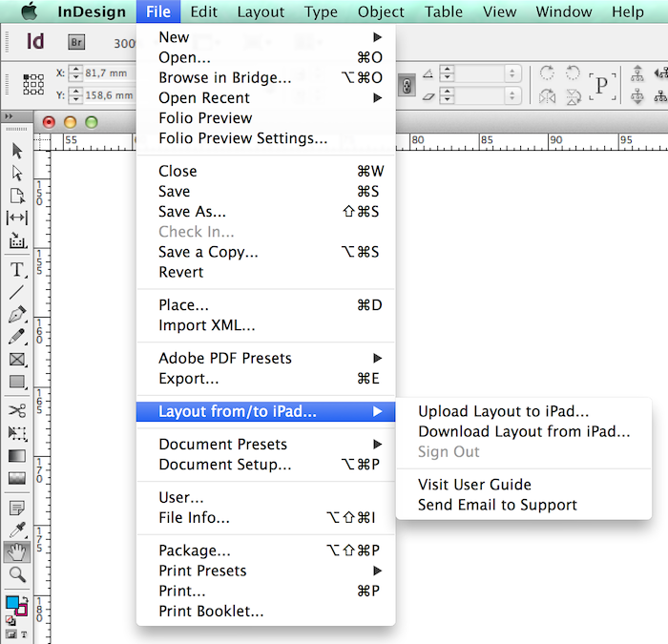Select the Rectangle Frame tool
The width and height of the screenshot is (668, 644).
pyautogui.click(x=17, y=360)
